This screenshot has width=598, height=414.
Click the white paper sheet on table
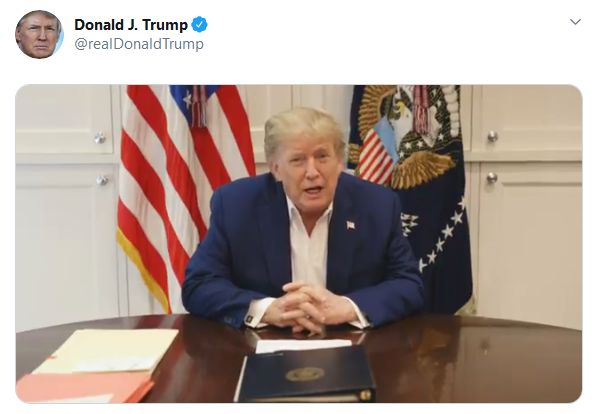(x=303, y=345)
